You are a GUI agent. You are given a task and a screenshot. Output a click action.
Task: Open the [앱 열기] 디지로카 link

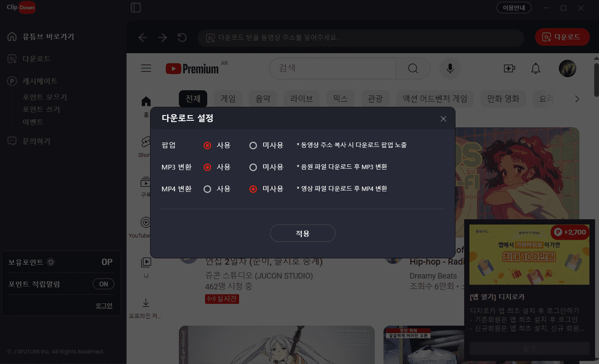coord(497,297)
